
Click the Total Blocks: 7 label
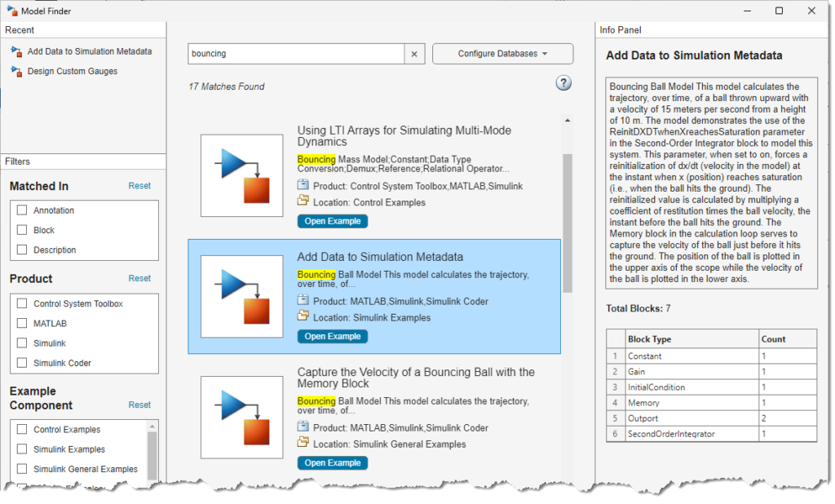pyautogui.click(x=638, y=308)
